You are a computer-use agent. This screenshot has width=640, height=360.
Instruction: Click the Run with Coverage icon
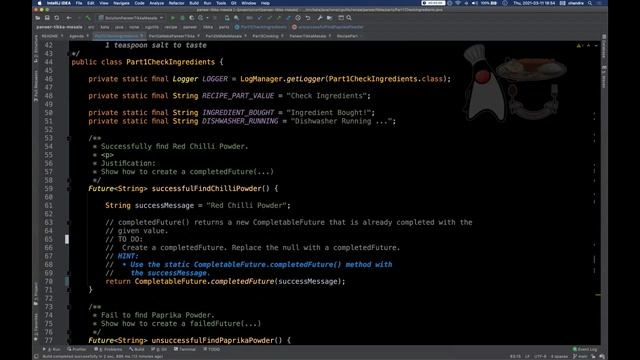(191, 18)
